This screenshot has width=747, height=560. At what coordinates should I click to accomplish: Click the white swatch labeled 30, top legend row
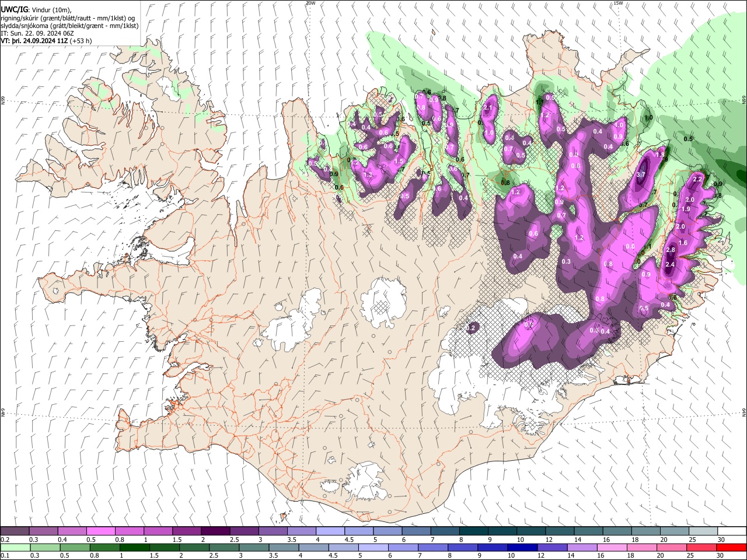[732, 531]
